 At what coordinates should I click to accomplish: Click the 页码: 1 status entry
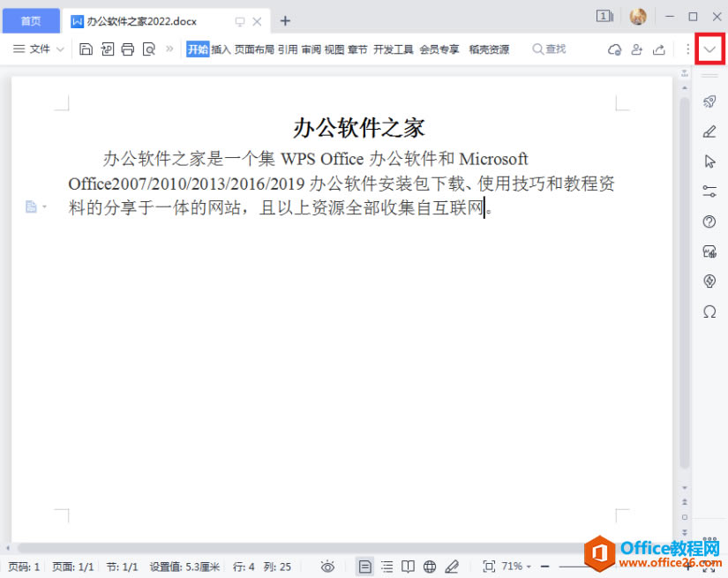click(x=24, y=567)
